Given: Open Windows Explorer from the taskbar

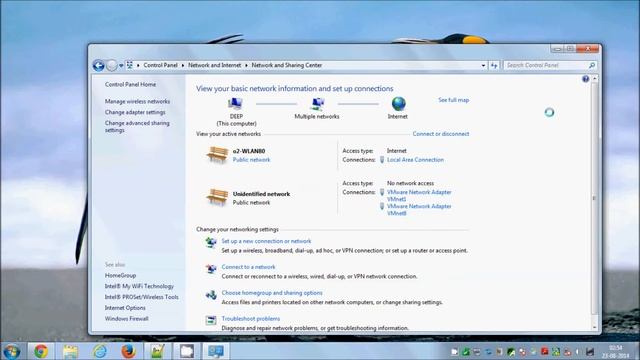Looking at the screenshot, I should click(70, 351).
